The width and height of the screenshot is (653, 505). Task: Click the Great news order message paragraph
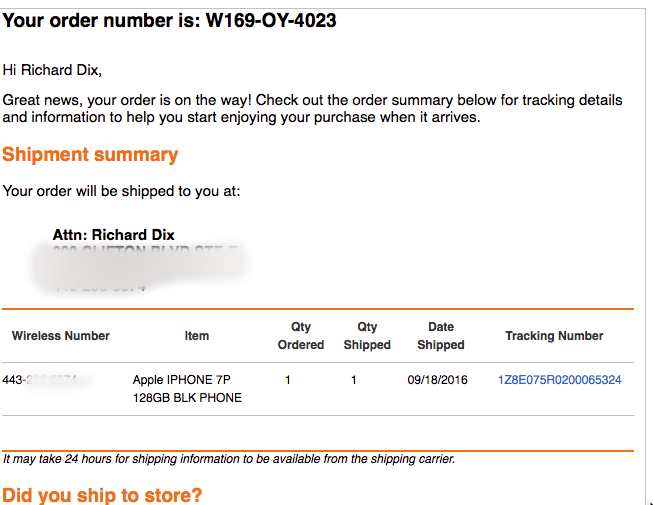312,109
